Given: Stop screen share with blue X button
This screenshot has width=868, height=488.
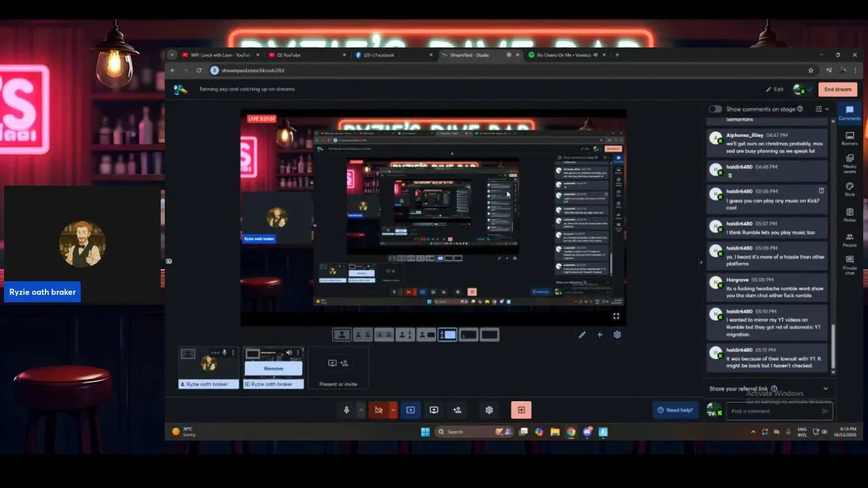Looking at the screenshot, I should (410, 410).
